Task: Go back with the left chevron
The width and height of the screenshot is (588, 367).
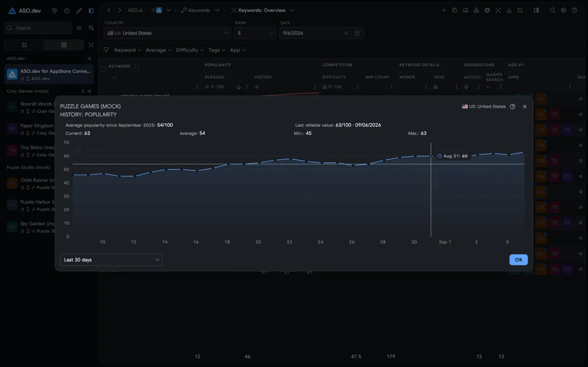Action: click(109, 10)
